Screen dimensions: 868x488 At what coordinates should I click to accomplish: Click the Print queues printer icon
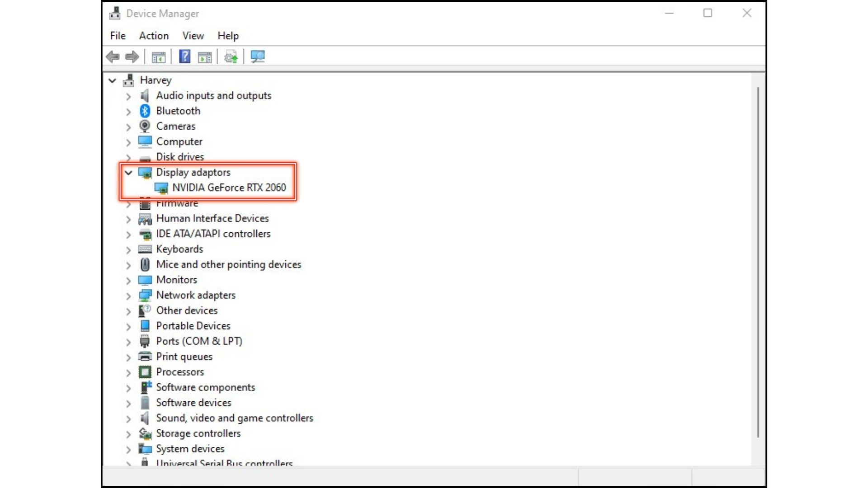(x=145, y=357)
